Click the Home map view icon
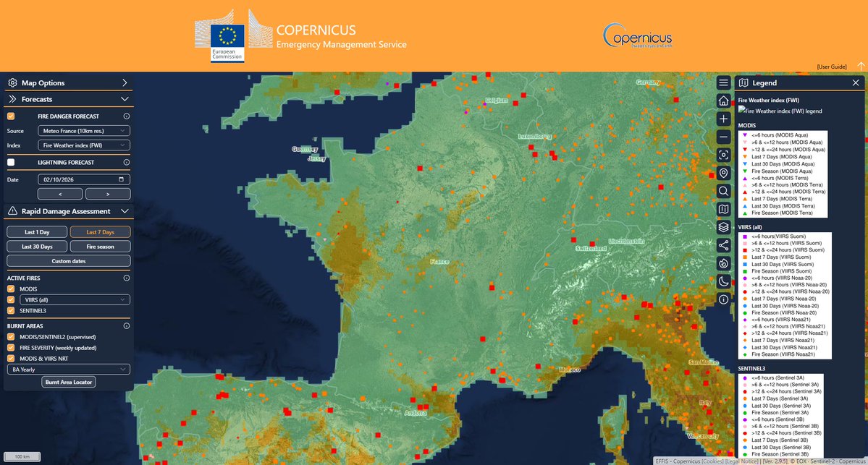The width and height of the screenshot is (868, 465). (x=723, y=101)
